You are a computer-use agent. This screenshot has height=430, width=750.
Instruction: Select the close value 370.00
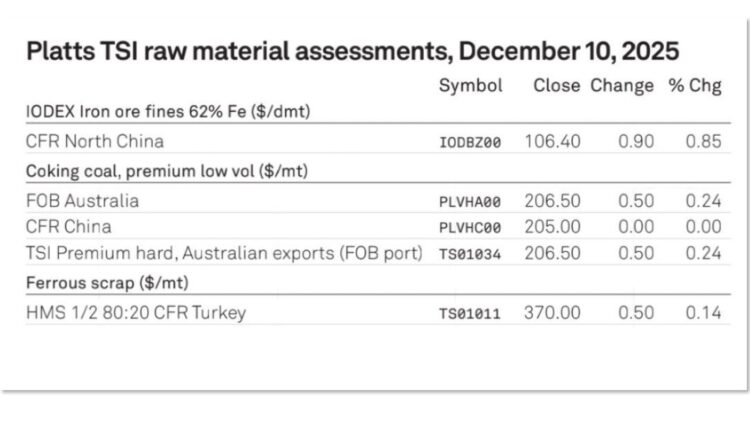552,313
